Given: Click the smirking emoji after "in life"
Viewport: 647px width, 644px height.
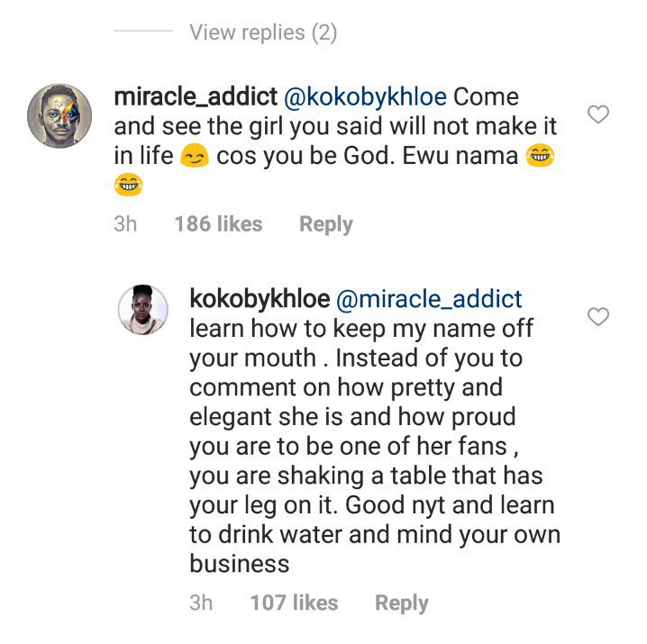Looking at the screenshot, I should point(192,157).
